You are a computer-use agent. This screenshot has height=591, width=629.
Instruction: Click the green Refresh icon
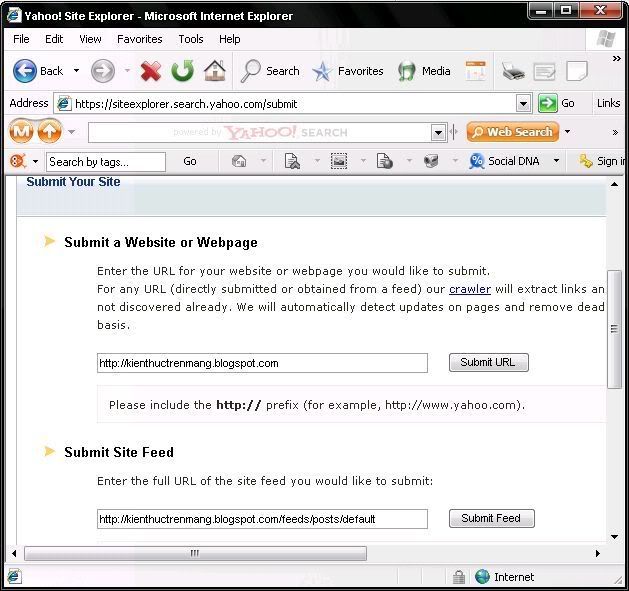pos(182,71)
